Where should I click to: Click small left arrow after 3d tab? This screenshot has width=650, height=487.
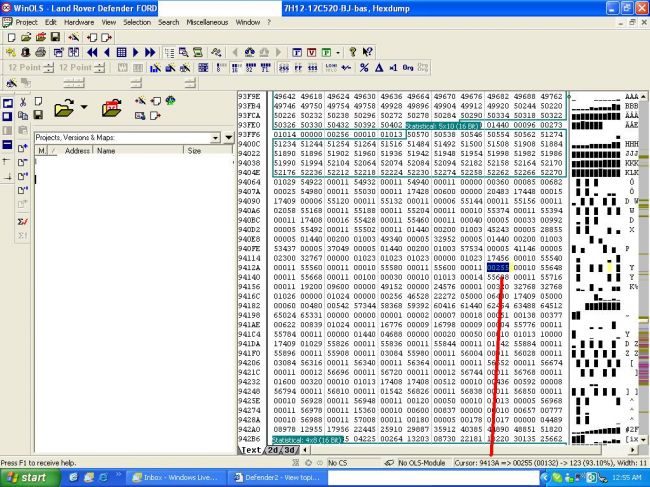click(305, 450)
